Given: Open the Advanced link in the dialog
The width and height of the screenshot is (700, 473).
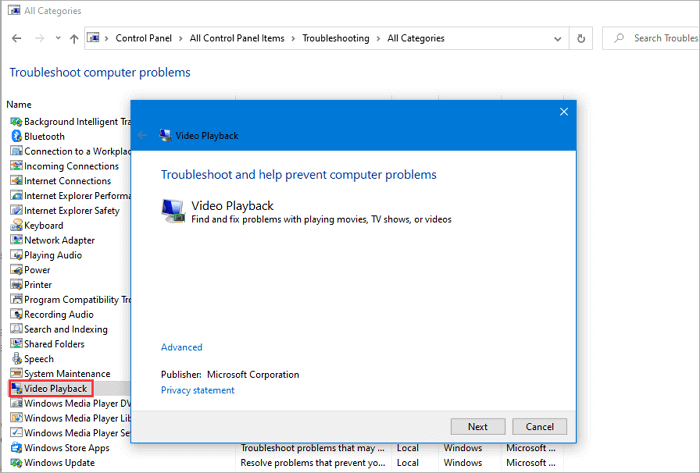Looking at the screenshot, I should pyautogui.click(x=181, y=347).
